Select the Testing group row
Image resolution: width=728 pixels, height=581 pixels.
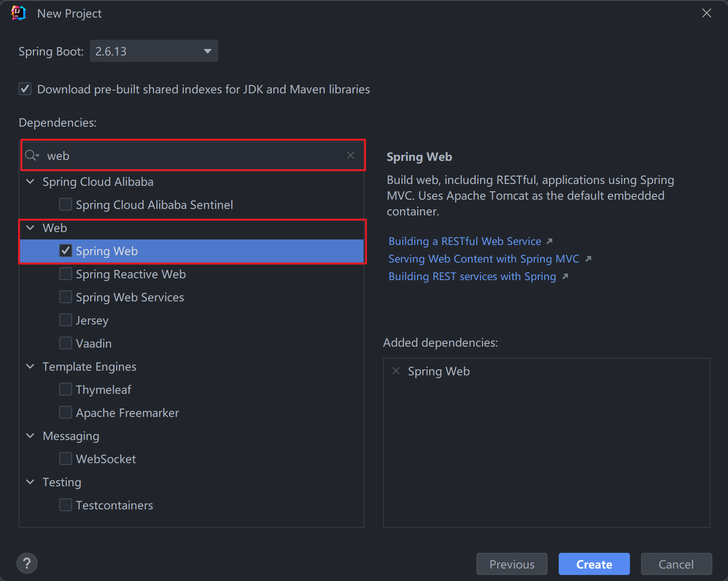click(x=191, y=482)
